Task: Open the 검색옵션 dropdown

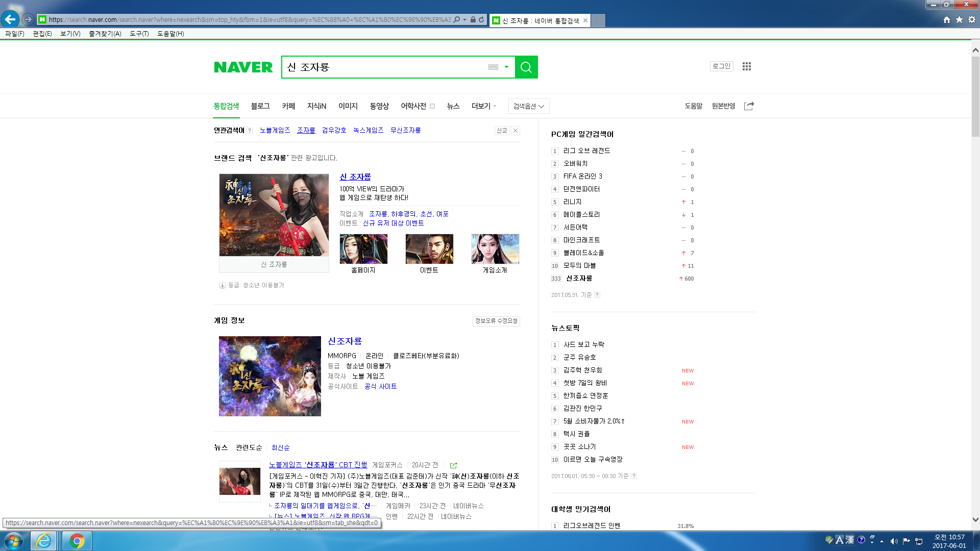Action: click(529, 106)
